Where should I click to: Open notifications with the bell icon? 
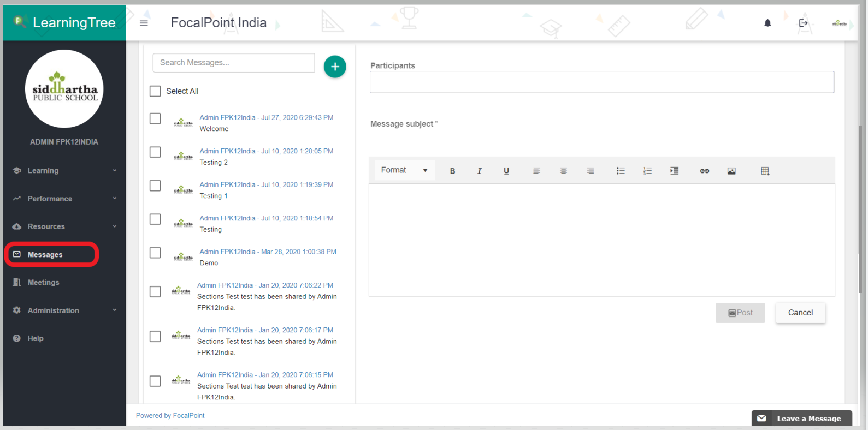767,23
